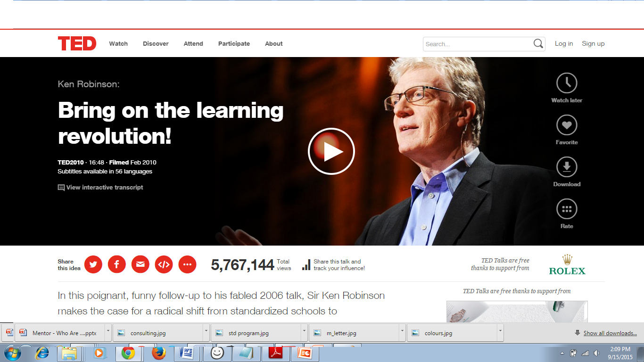The width and height of the screenshot is (644, 362).
Task: Switch to Microsoft Word in taskbar
Action: click(187, 353)
